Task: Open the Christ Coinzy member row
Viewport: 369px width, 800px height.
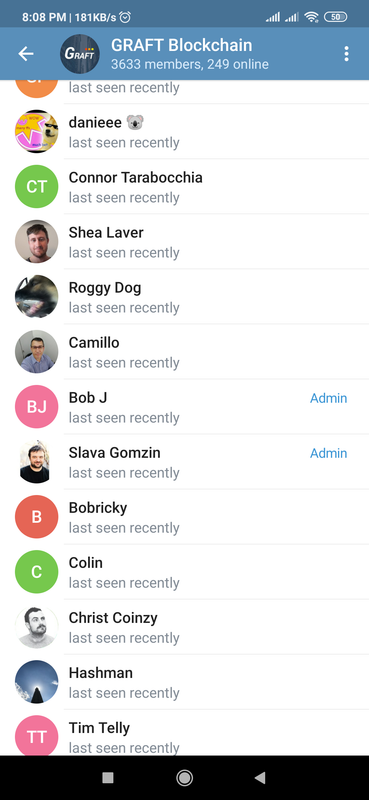Action: (x=184, y=627)
